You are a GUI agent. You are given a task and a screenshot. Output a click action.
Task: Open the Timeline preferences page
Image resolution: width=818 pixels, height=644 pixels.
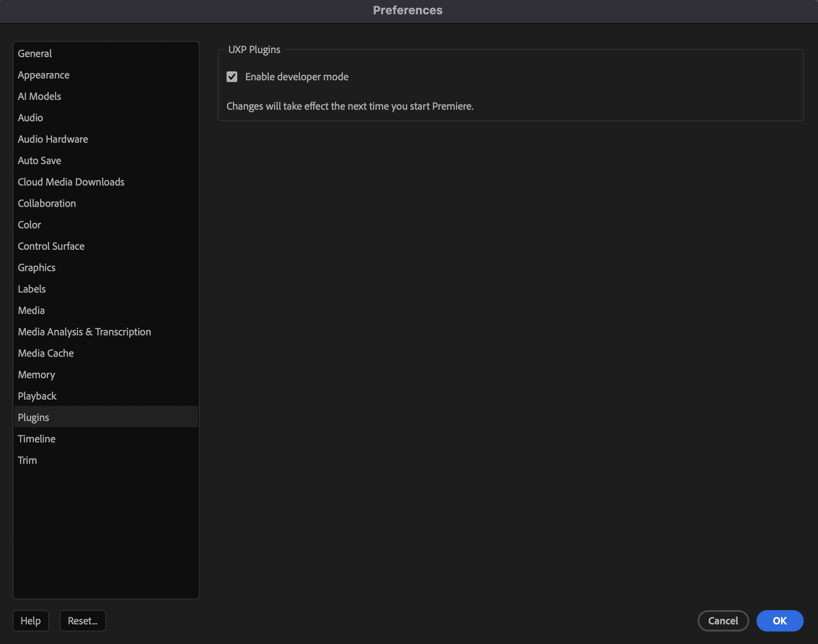click(36, 438)
